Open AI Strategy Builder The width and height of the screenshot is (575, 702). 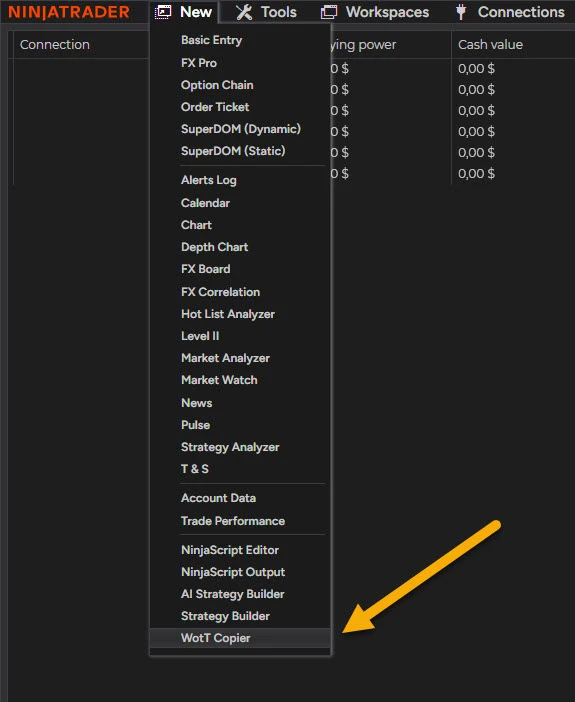[x=233, y=594]
